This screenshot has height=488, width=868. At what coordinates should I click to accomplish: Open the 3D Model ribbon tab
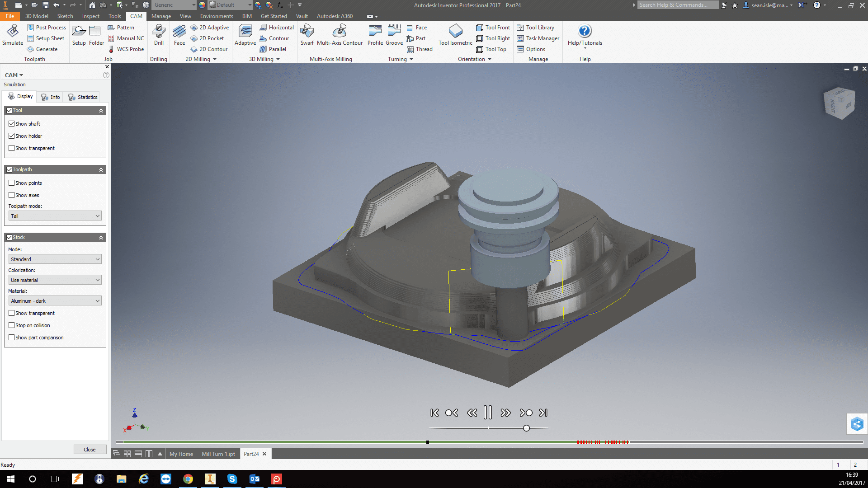[37, 16]
